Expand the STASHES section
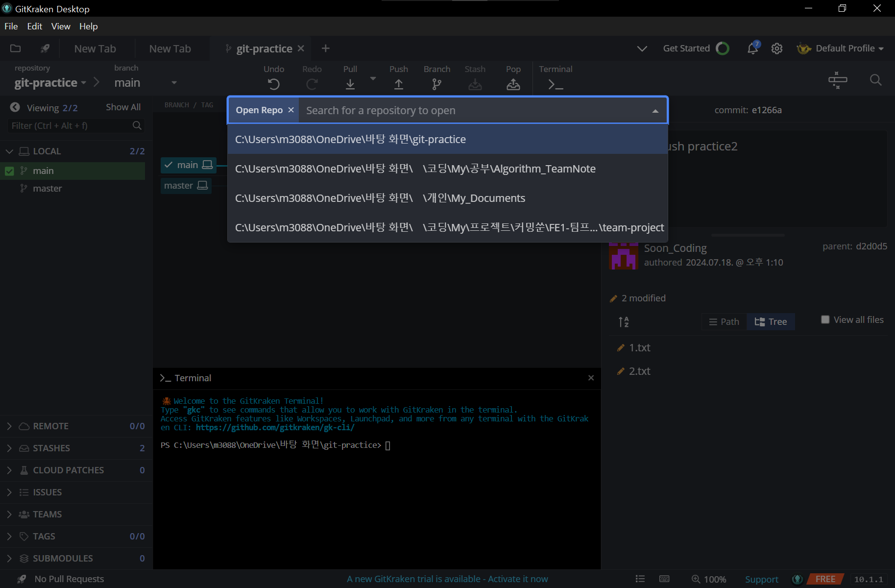This screenshot has width=895, height=588. pyautogui.click(x=9, y=448)
